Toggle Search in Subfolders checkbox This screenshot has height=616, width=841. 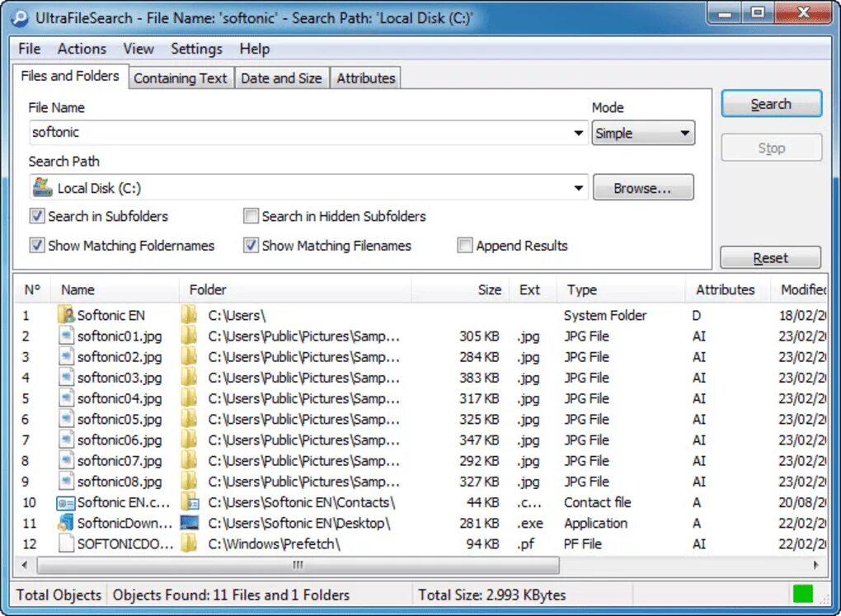click(36, 216)
